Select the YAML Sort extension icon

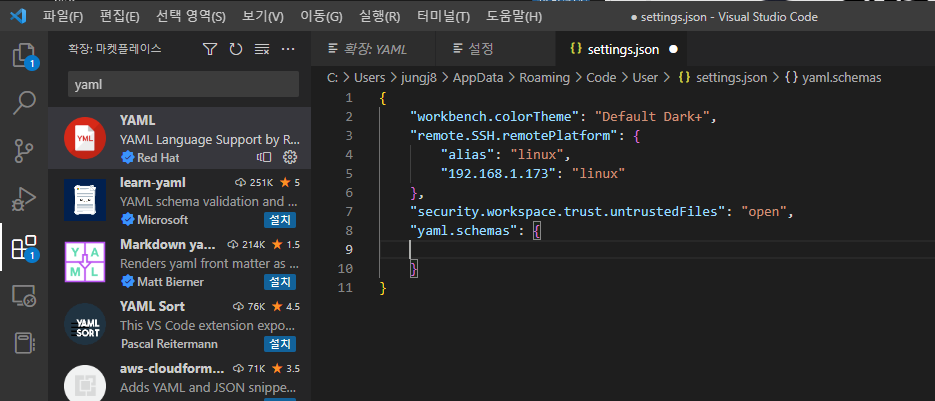85,324
